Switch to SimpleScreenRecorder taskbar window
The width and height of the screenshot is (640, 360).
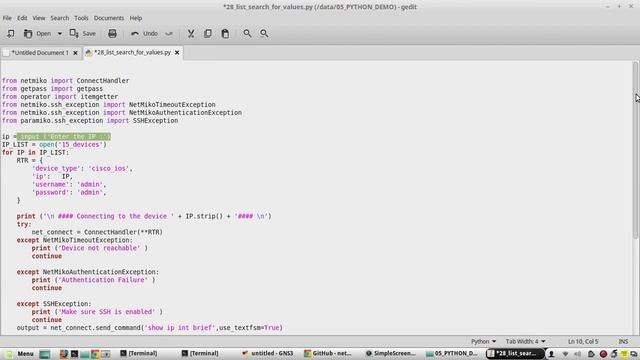[391, 353]
